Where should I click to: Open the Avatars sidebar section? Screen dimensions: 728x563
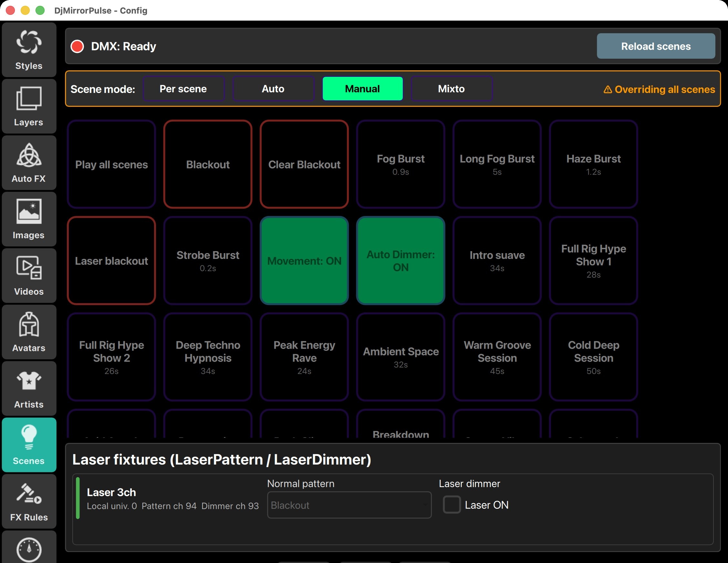29,332
